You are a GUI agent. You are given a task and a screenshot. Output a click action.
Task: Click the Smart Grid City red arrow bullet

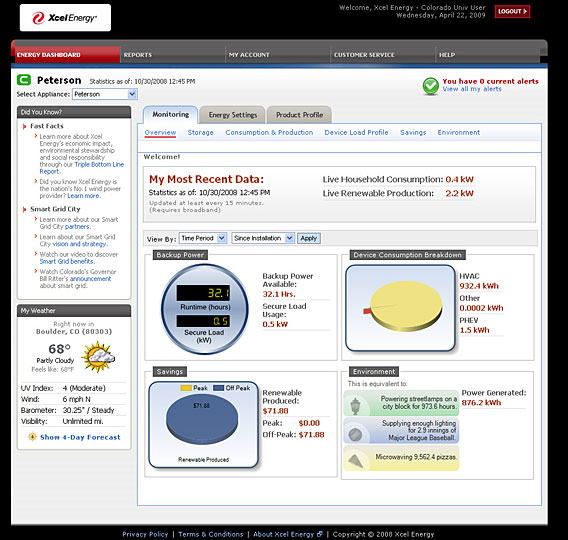click(25, 209)
